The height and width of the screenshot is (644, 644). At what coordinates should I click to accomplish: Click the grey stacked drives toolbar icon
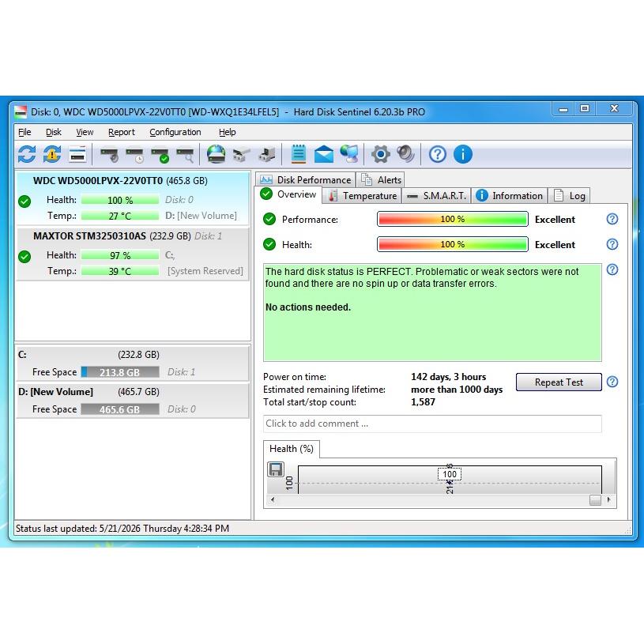click(242, 155)
